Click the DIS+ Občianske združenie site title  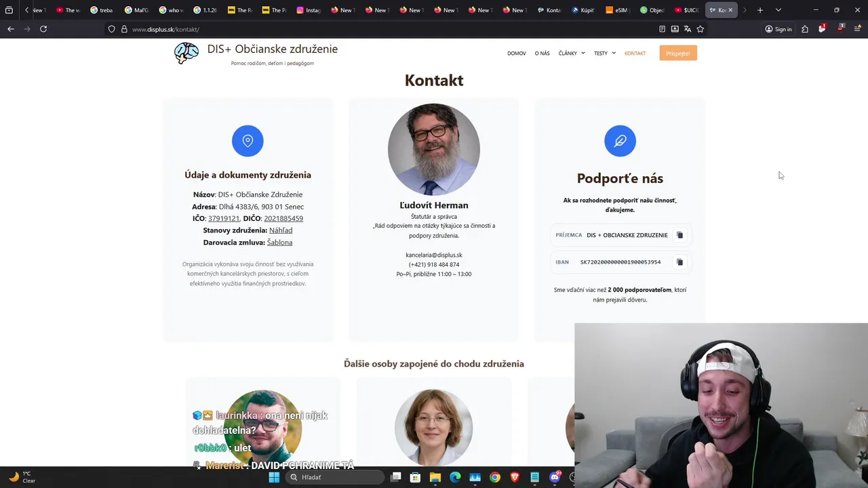point(273,49)
